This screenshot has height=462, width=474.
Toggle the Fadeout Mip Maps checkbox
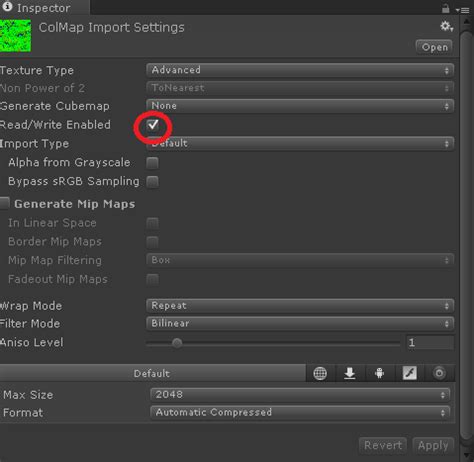(153, 279)
